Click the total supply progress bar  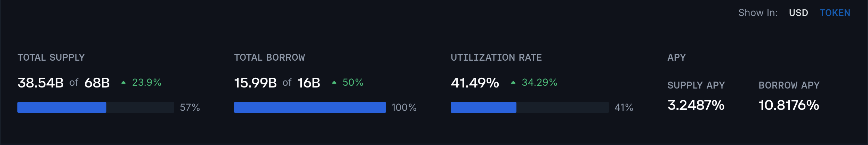[x=96, y=107]
